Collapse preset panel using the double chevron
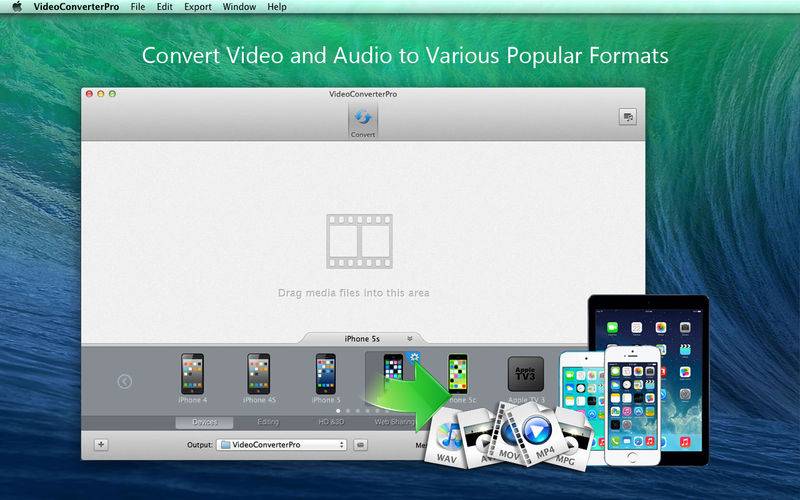800x500 pixels. (410, 339)
